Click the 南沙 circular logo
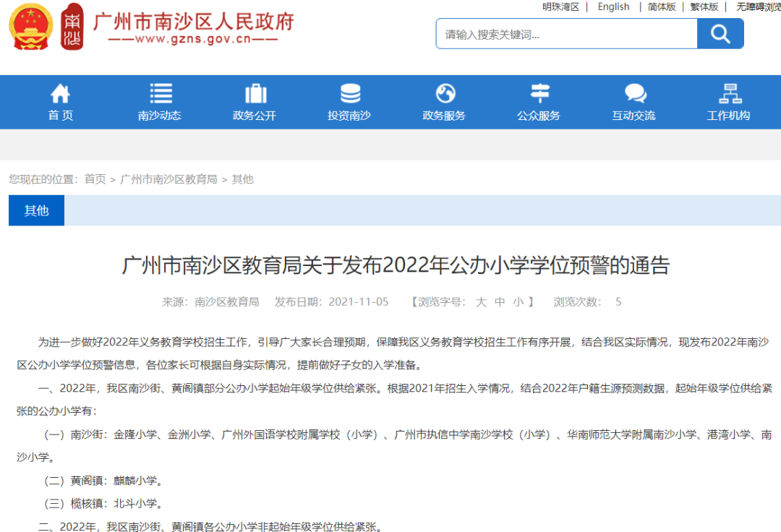This screenshot has width=781, height=532. (72, 27)
